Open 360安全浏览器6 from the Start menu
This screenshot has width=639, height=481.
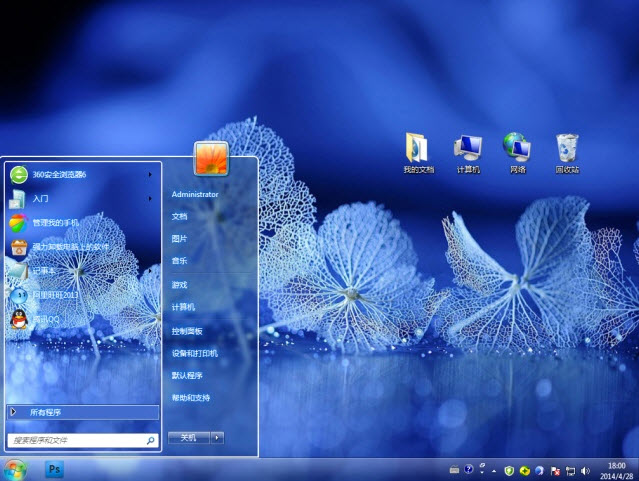60,174
